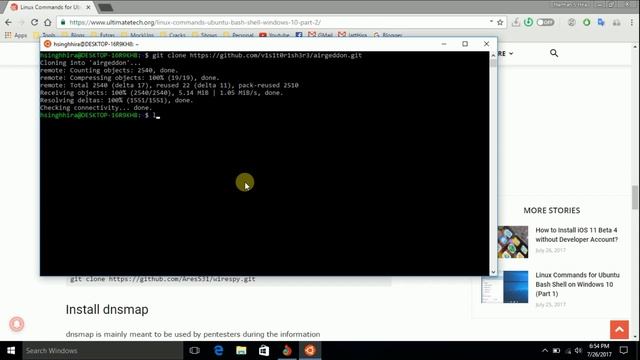This screenshot has width=640, height=360.
Task: Click the Search Windows box
Action: point(102,351)
